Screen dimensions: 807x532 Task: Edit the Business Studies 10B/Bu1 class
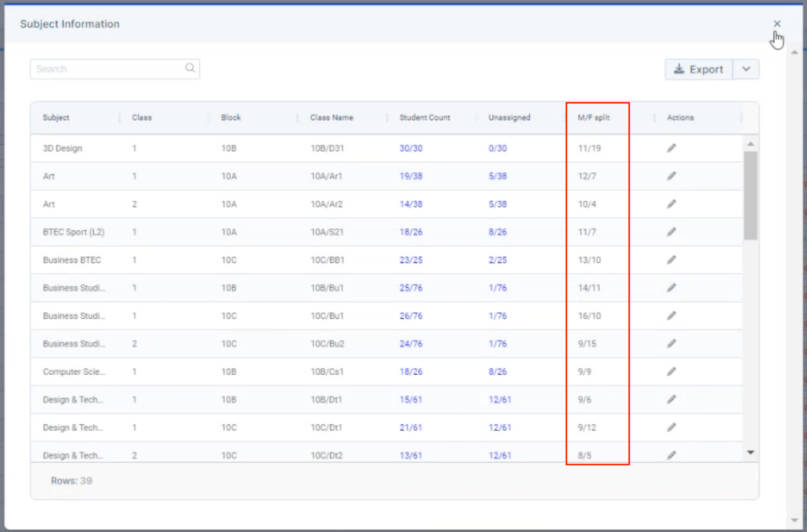pyautogui.click(x=671, y=288)
